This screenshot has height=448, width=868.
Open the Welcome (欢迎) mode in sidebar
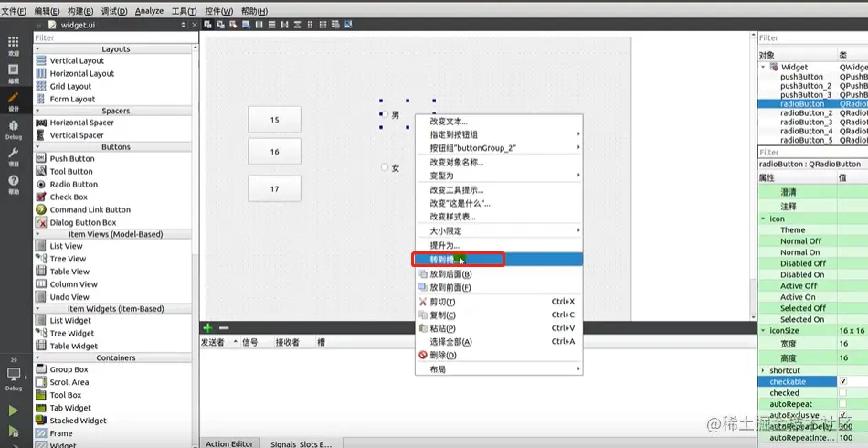click(x=14, y=46)
